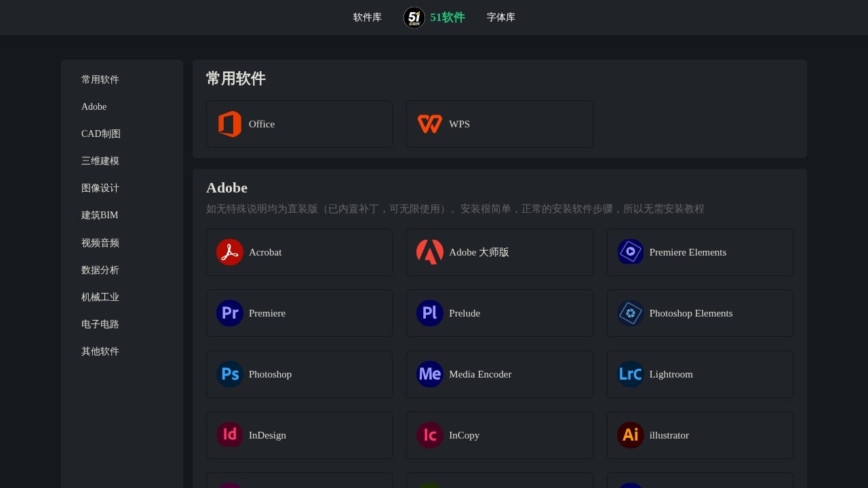
Task: Go to 建筑BIM category
Action: (x=100, y=215)
